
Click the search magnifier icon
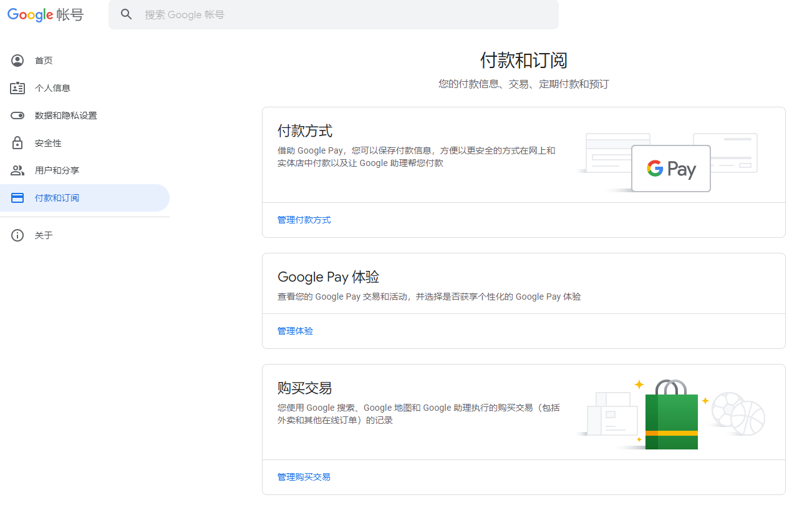(127, 14)
